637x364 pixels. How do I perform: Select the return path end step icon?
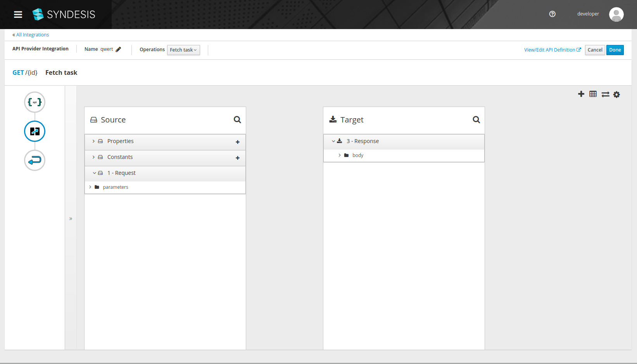point(35,160)
